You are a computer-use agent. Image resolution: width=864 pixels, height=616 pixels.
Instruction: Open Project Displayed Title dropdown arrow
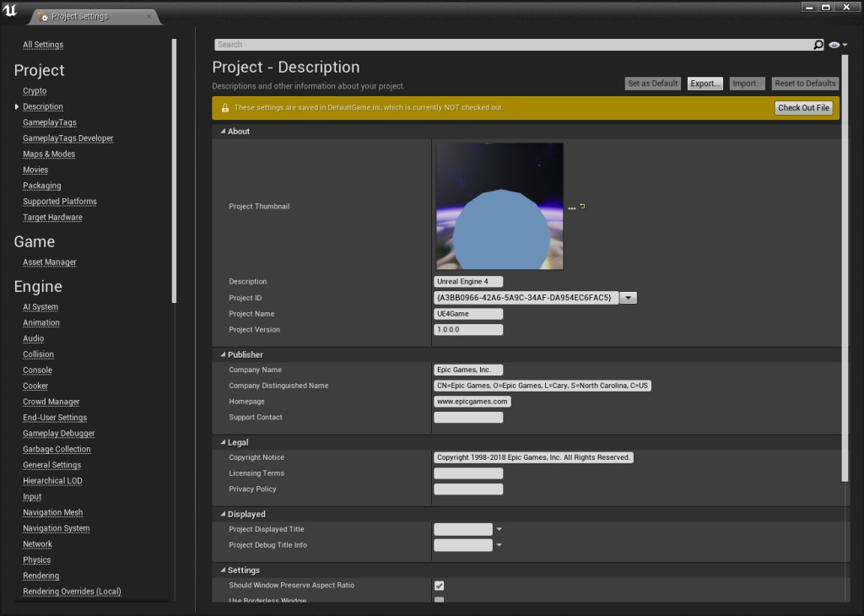[499, 529]
